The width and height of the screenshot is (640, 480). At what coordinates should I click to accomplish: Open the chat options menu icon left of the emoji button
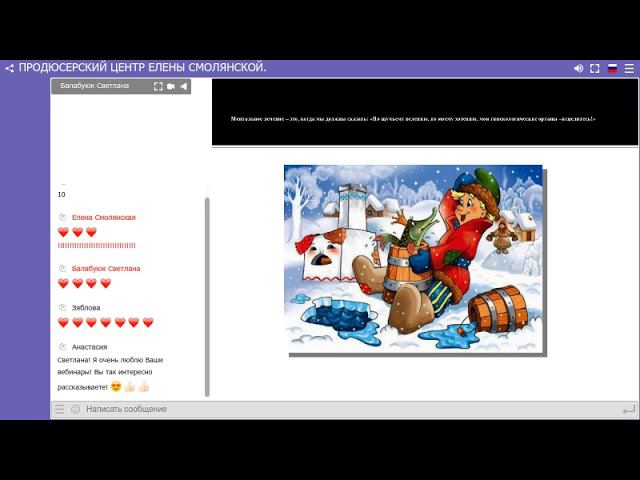pyautogui.click(x=60, y=409)
